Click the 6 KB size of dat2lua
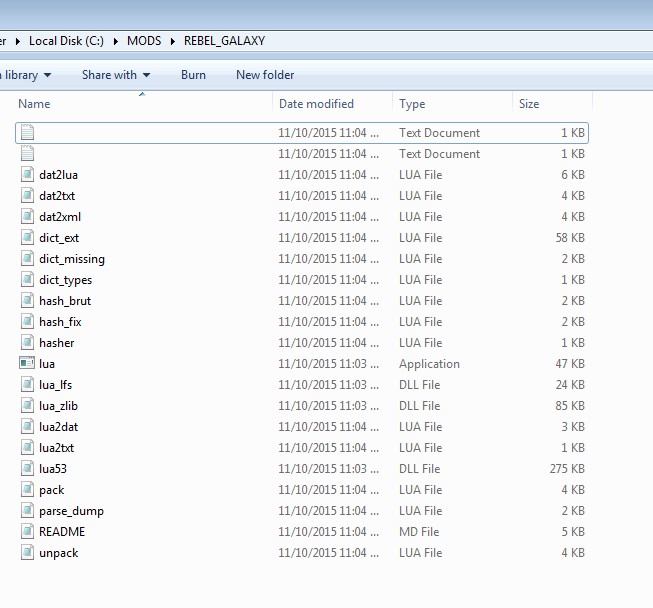The width and height of the screenshot is (653, 608). coord(573,174)
